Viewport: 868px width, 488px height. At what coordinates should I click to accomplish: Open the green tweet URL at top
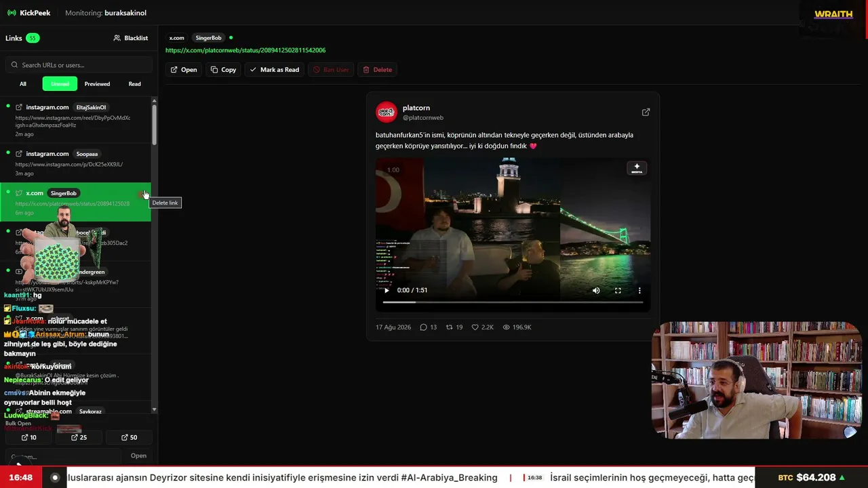click(245, 50)
